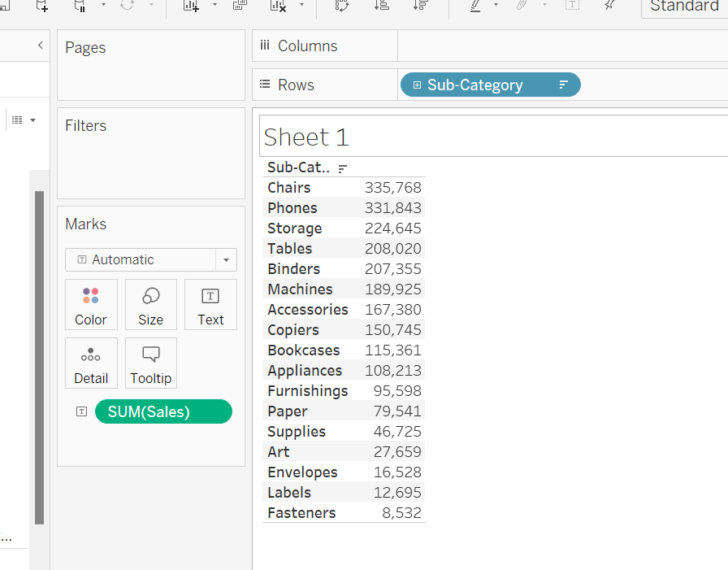728x570 pixels.
Task: Open the Tooltip marks card
Action: (150, 363)
